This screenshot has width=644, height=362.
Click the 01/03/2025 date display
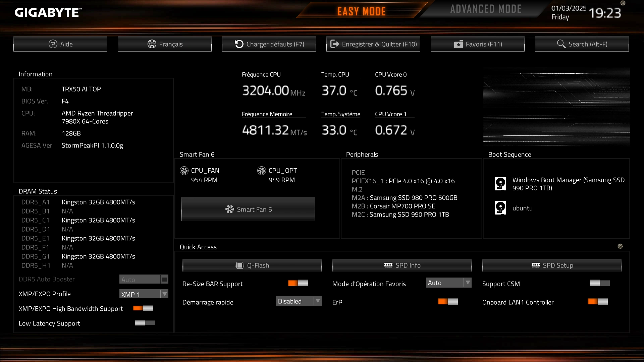point(569,8)
